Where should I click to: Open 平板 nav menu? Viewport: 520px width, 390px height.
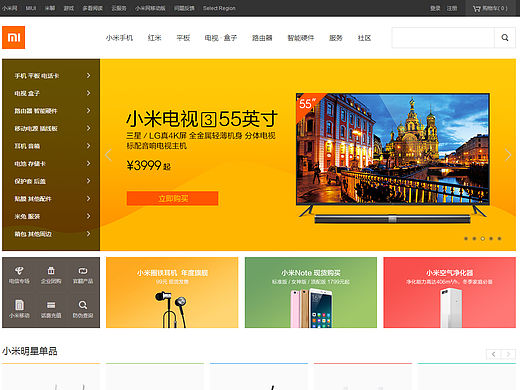(183, 38)
